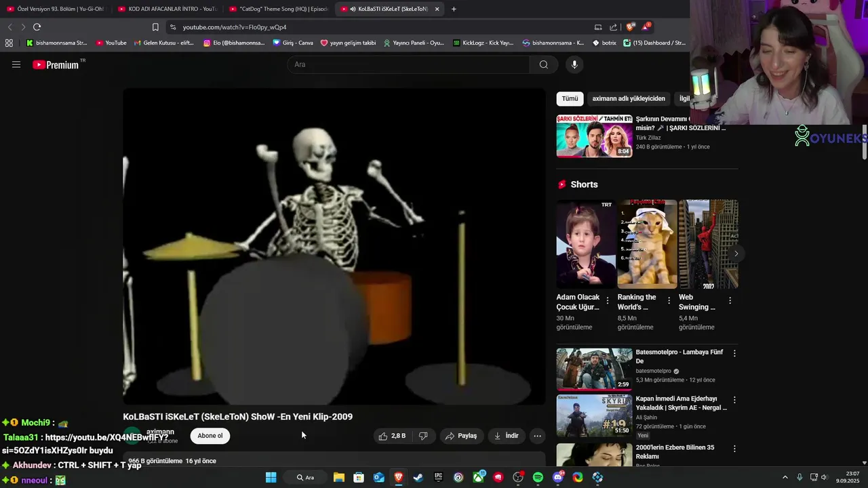868x488 pixels.
Task: Click the Windows taskbar search box
Action: coord(305,477)
